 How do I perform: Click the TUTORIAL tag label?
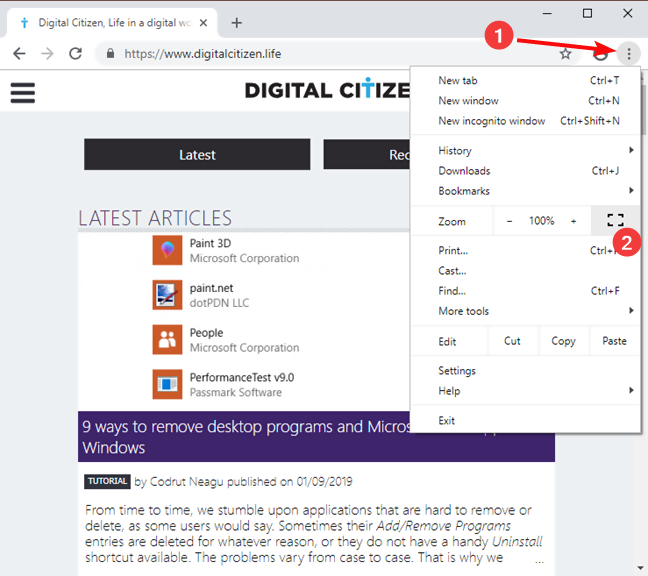tap(107, 481)
